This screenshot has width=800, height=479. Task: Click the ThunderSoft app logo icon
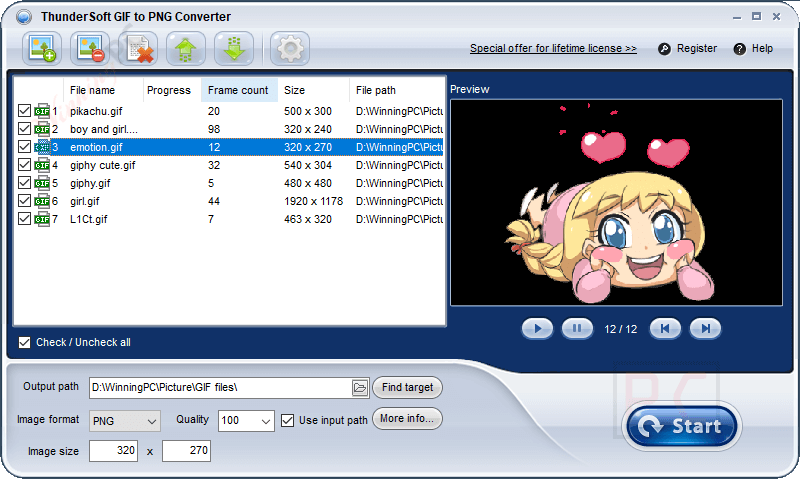click(23, 17)
